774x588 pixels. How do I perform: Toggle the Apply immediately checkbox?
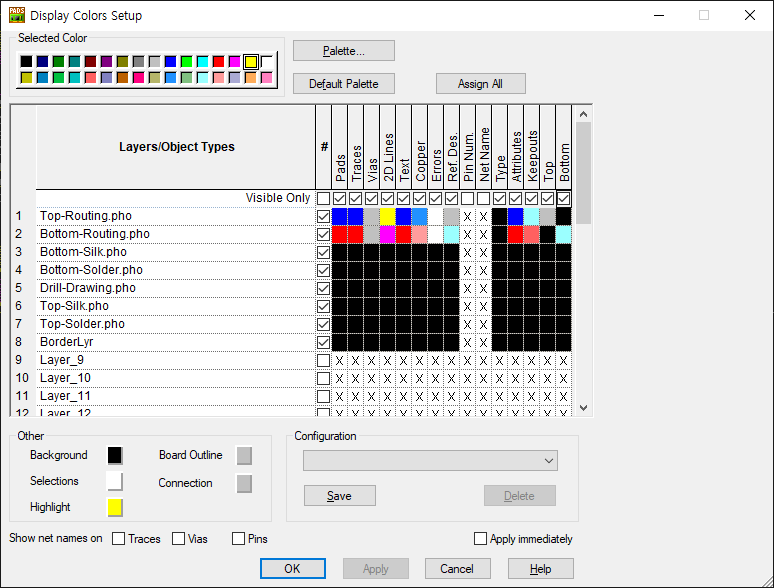point(481,539)
